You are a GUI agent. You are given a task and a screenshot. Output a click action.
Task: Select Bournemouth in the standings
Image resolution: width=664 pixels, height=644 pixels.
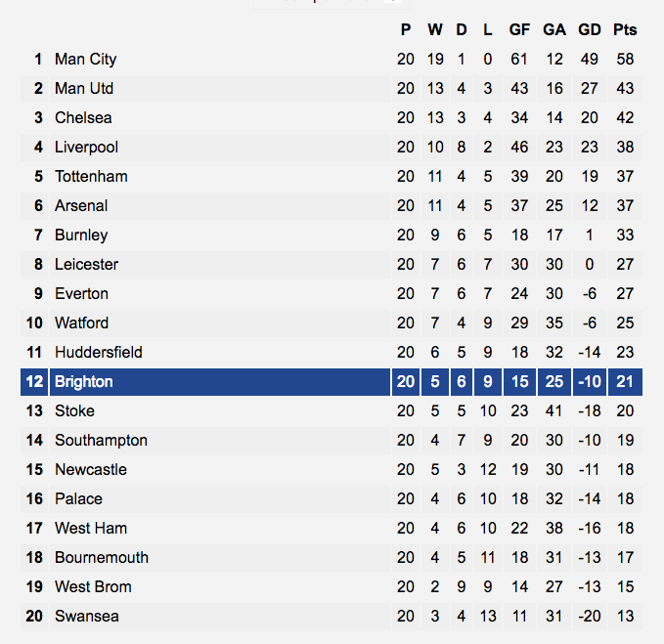pyautogui.click(x=102, y=558)
